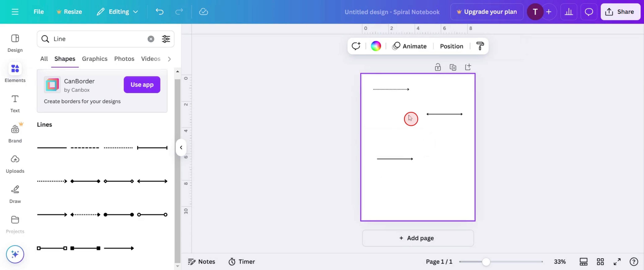Viewport: 644px width, 270px height.
Task: Select the hollow circle ends line
Action: pyautogui.click(x=152, y=215)
